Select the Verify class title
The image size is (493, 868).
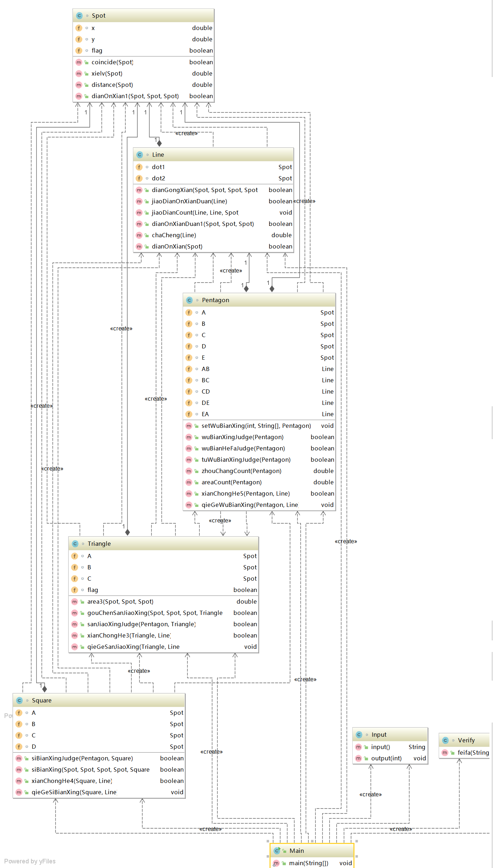pos(466,740)
